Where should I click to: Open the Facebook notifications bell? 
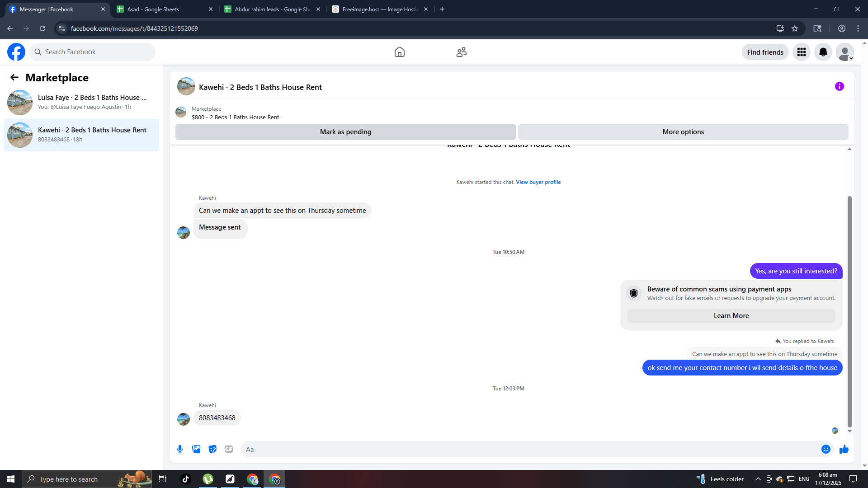[823, 52]
